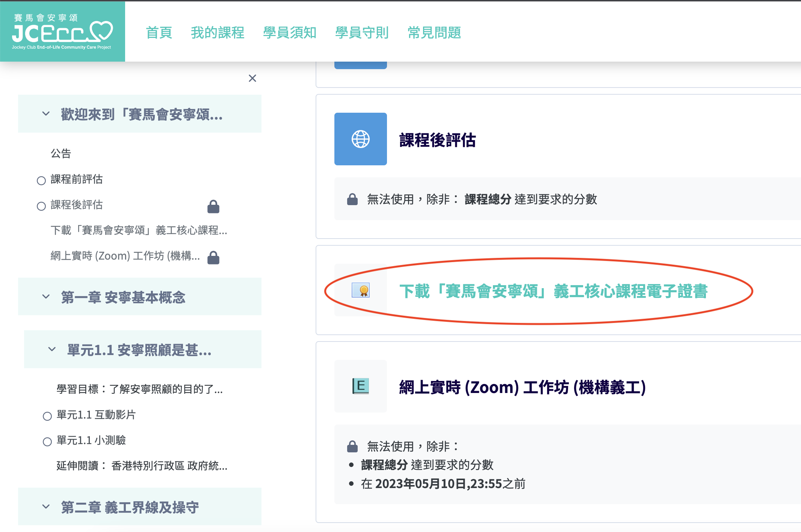Click the certificate medal icon in circled row
The height and width of the screenshot is (532, 801).
click(360, 290)
